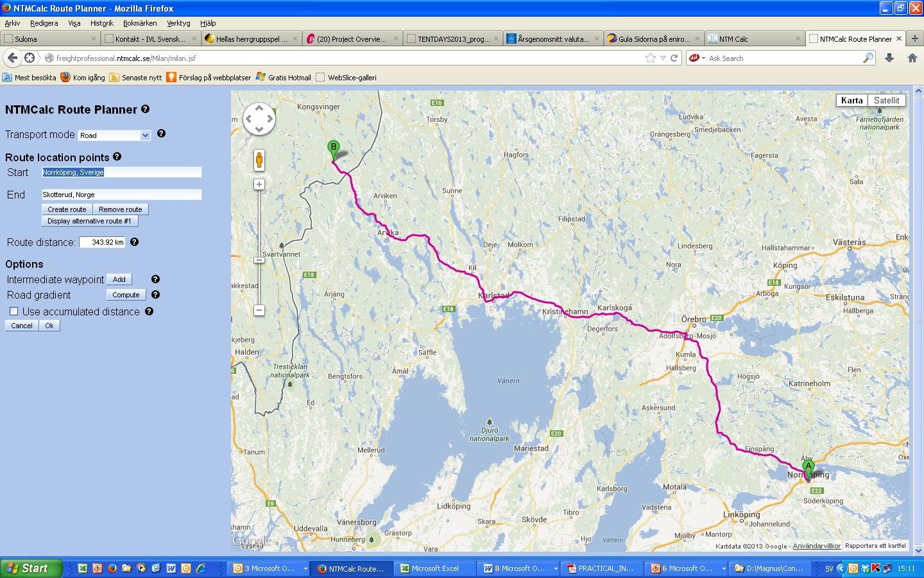Image resolution: width=924 pixels, height=578 pixels.
Task: Expand the Microsoft Outlook taskbar group
Action: [x=305, y=568]
